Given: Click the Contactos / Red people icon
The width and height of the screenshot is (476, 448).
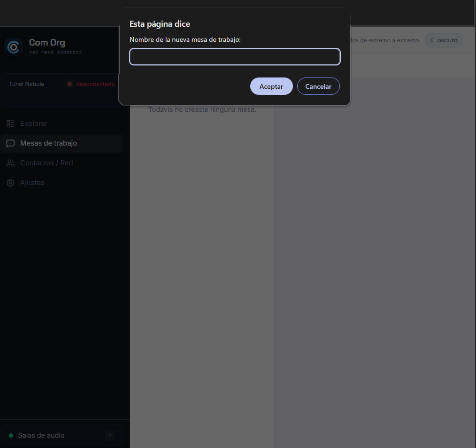Looking at the screenshot, I should (11, 163).
